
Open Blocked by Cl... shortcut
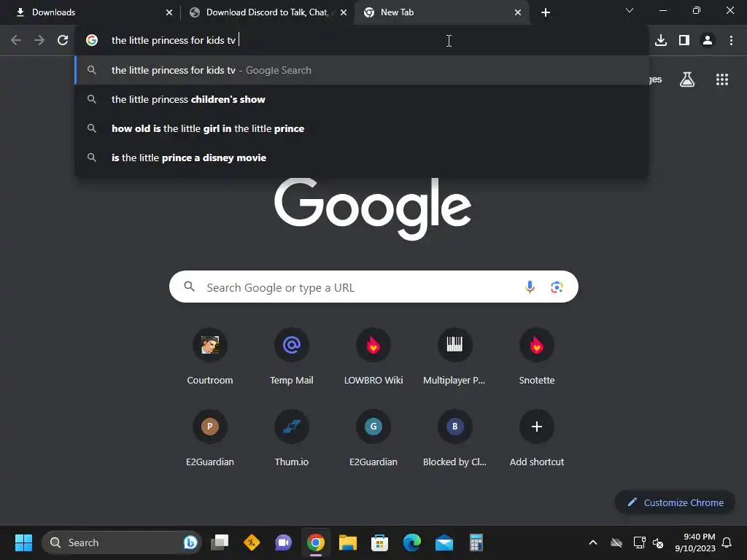[455, 438]
